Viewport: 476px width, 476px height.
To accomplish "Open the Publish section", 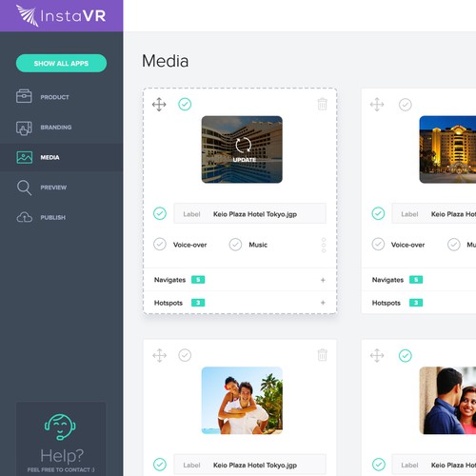I will tap(53, 217).
